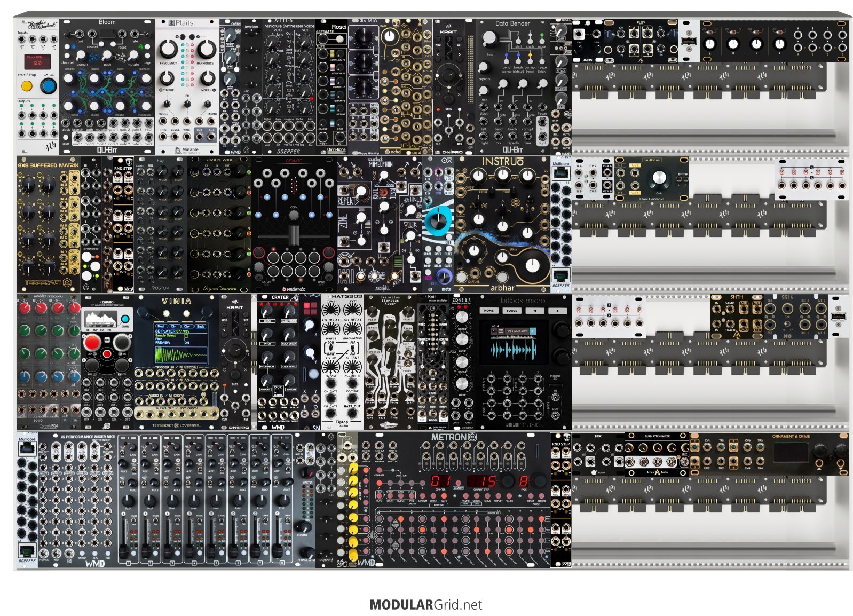Click the right arrow button on bitbox micro
This screenshot has height=616, width=853.
tap(558, 311)
